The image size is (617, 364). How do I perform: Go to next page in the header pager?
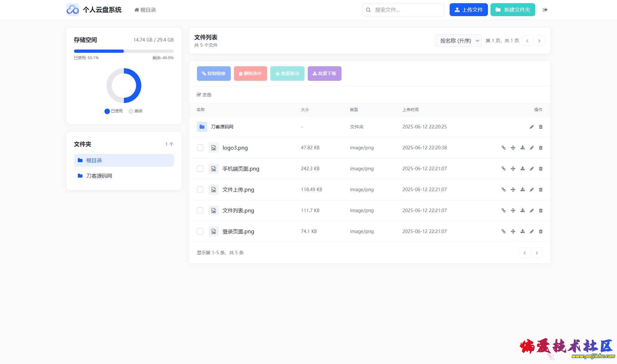coord(539,41)
